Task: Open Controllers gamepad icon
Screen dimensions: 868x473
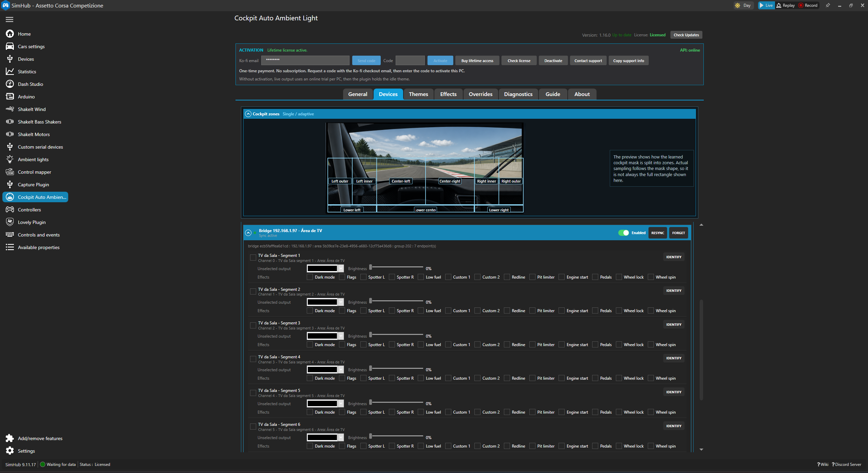Action: click(x=10, y=209)
